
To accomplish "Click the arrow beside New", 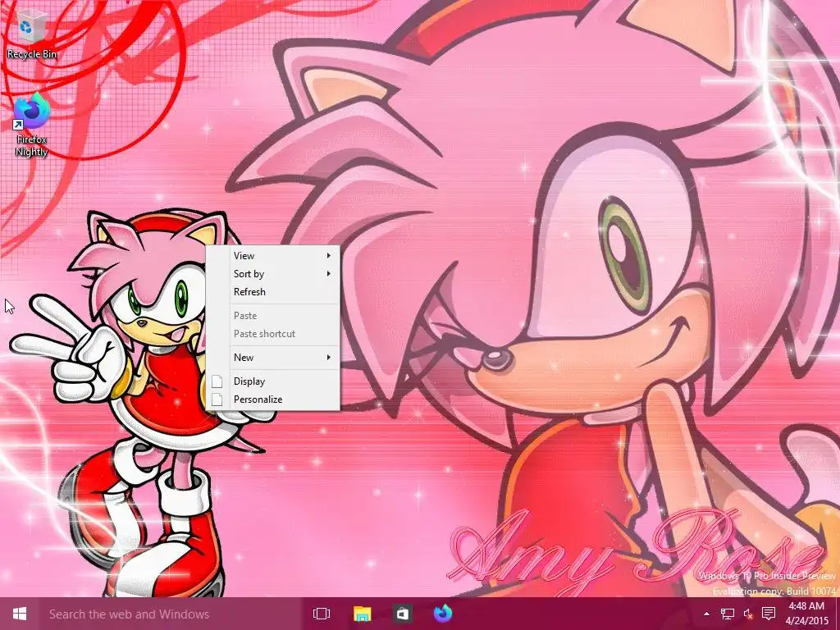I will tap(328, 358).
